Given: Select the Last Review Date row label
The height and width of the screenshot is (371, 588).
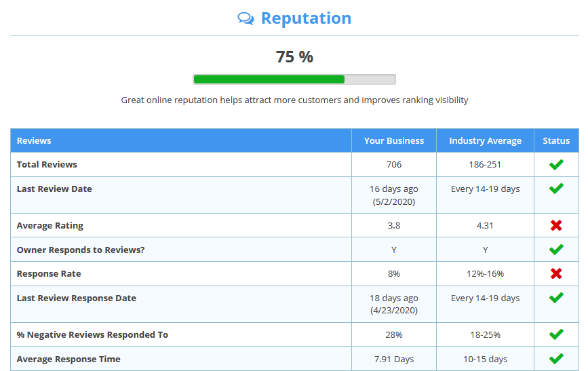Looking at the screenshot, I should (54, 189).
